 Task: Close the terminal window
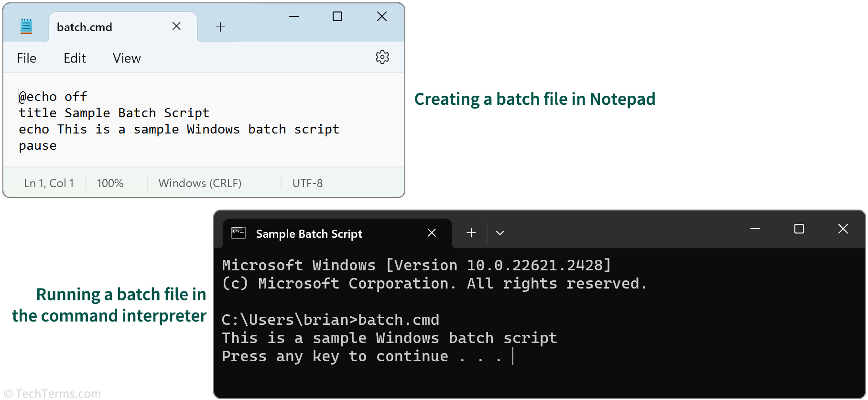[843, 229]
